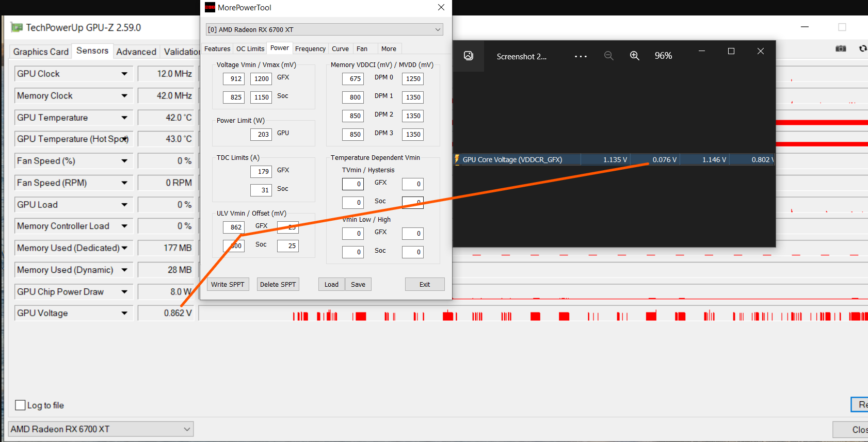Zoom out in the Screenshot viewer
Viewport: 868px width, 442px height.
pyautogui.click(x=609, y=56)
